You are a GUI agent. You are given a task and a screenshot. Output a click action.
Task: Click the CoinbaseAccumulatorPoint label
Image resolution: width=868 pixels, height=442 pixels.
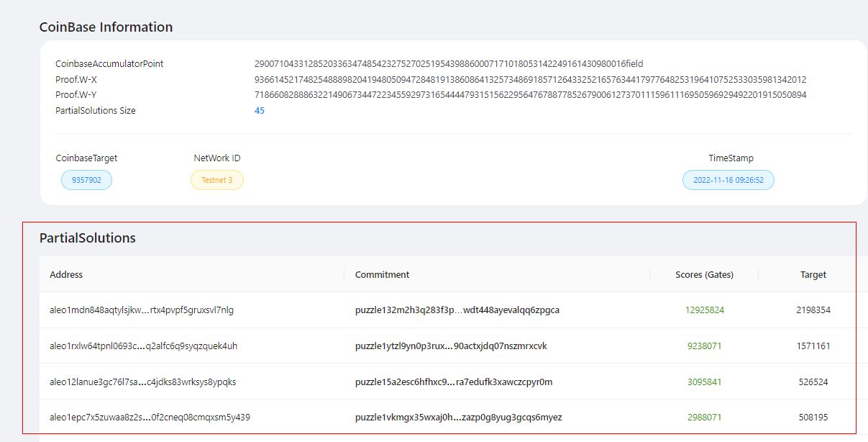coord(109,64)
